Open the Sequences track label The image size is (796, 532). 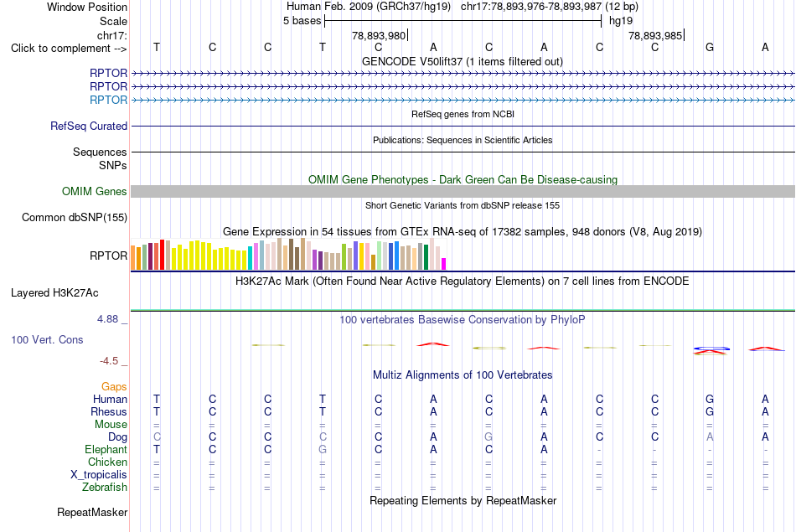(100, 152)
